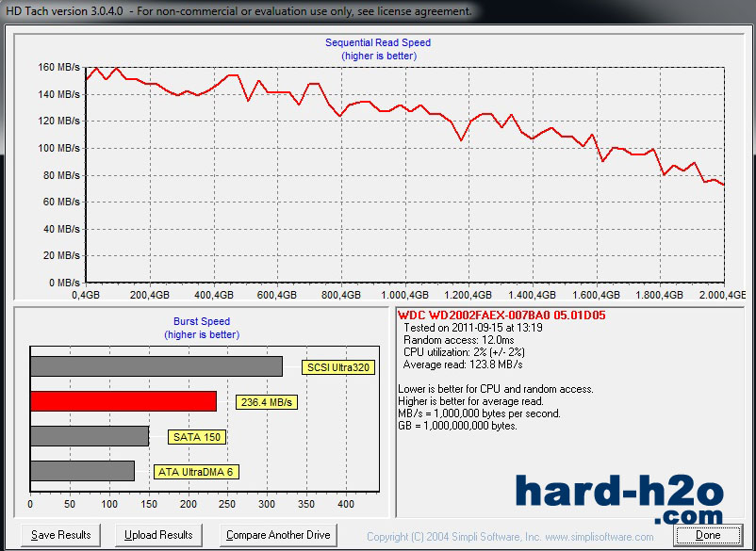Click the gray ATA UltraDMA 6 bar
The width and height of the screenshot is (756, 551).
[x=82, y=471]
